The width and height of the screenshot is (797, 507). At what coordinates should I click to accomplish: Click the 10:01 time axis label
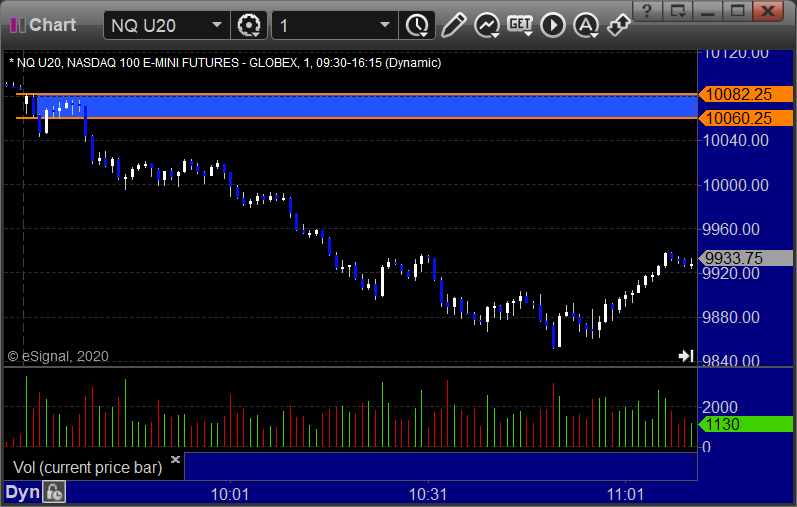[x=230, y=494]
